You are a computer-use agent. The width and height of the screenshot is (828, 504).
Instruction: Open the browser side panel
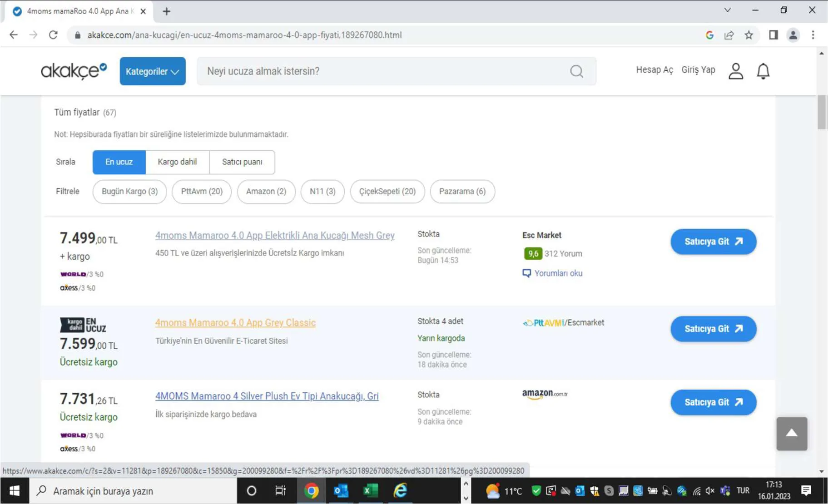pos(773,35)
